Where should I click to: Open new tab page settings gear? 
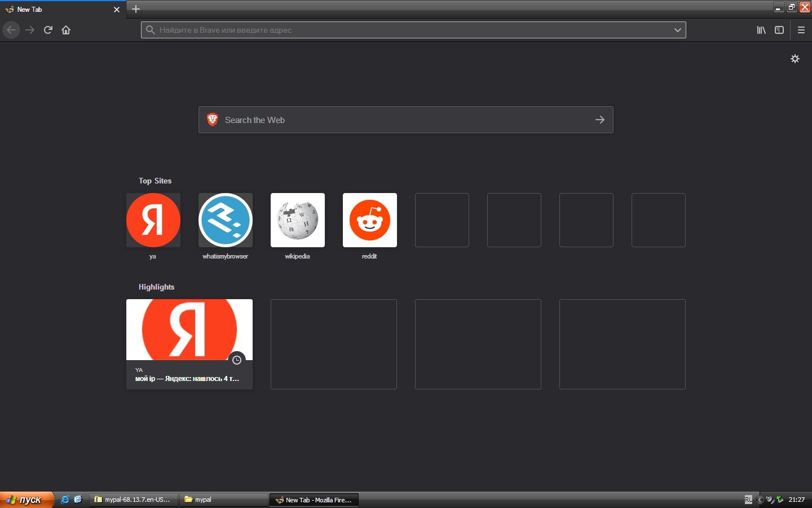click(795, 59)
